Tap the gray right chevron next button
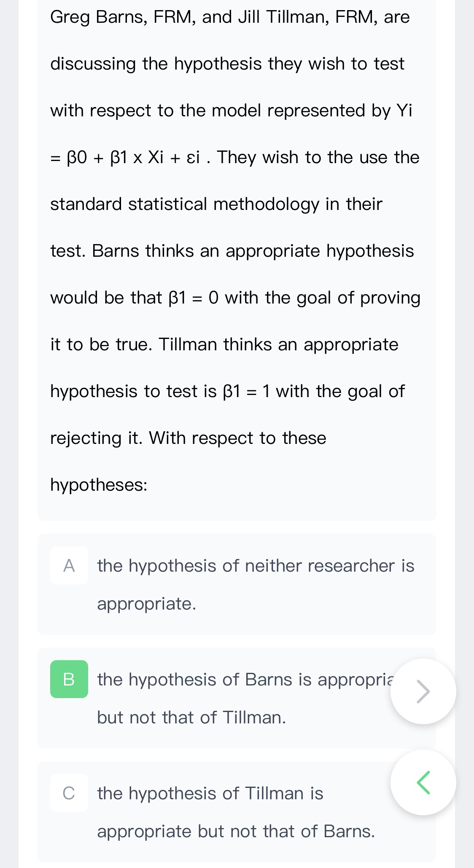Screen dimensions: 474x868 pos(423,691)
